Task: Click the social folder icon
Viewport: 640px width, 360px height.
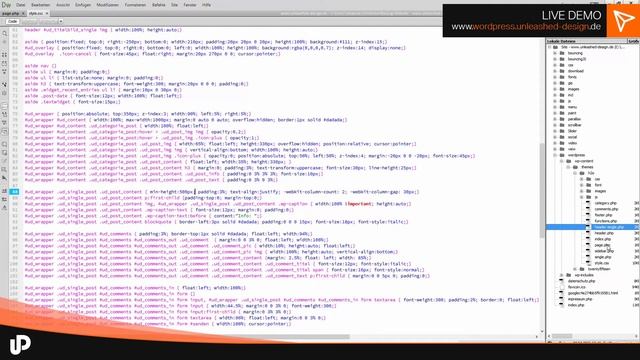Action: tap(562, 137)
